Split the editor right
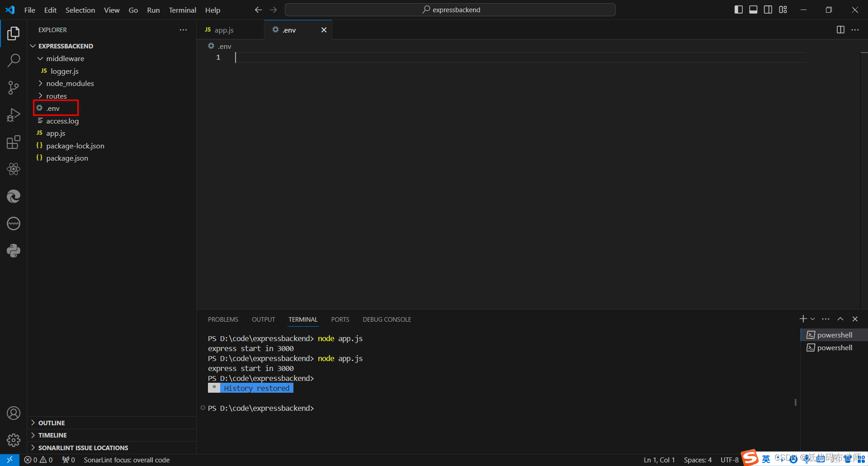 pos(840,30)
